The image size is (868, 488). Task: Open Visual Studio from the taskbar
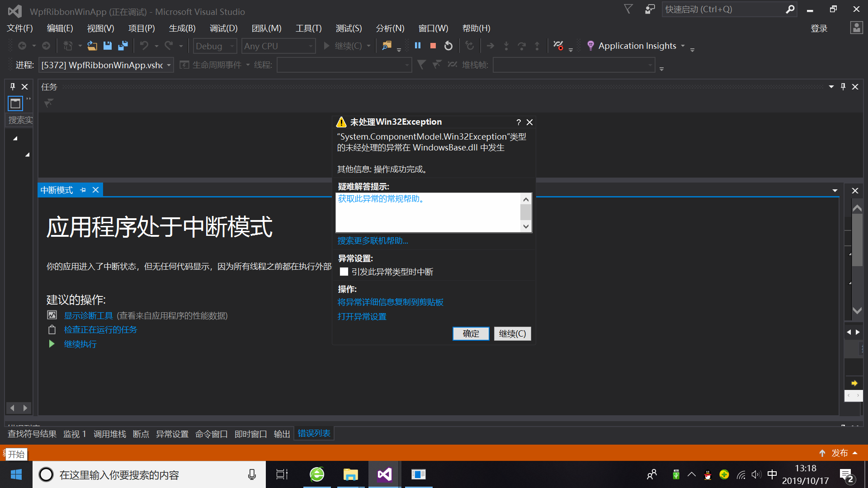[x=384, y=474]
